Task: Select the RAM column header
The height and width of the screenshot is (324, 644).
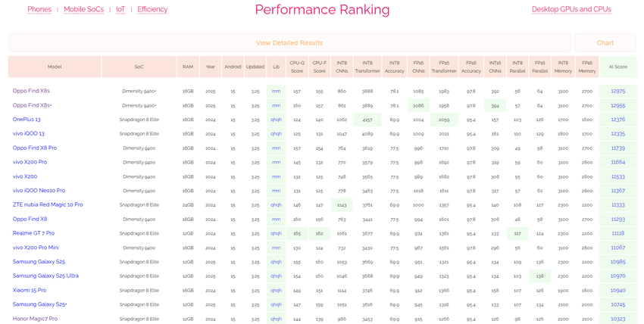Action: tap(188, 67)
